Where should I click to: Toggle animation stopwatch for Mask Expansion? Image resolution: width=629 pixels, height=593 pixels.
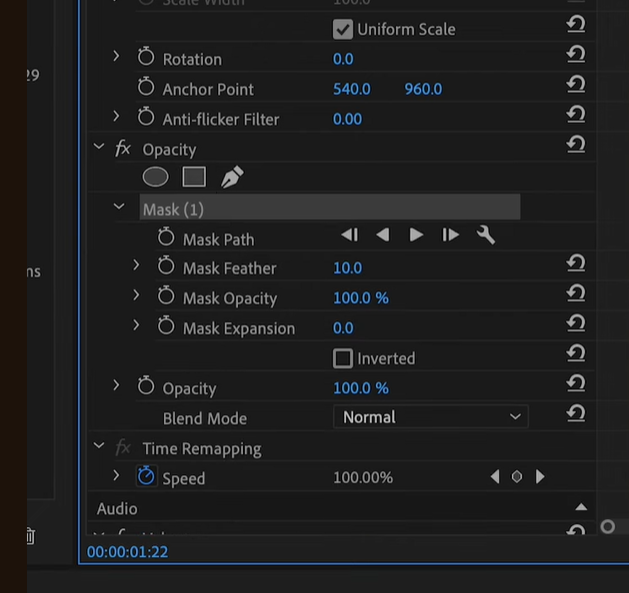[x=166, y=325]
